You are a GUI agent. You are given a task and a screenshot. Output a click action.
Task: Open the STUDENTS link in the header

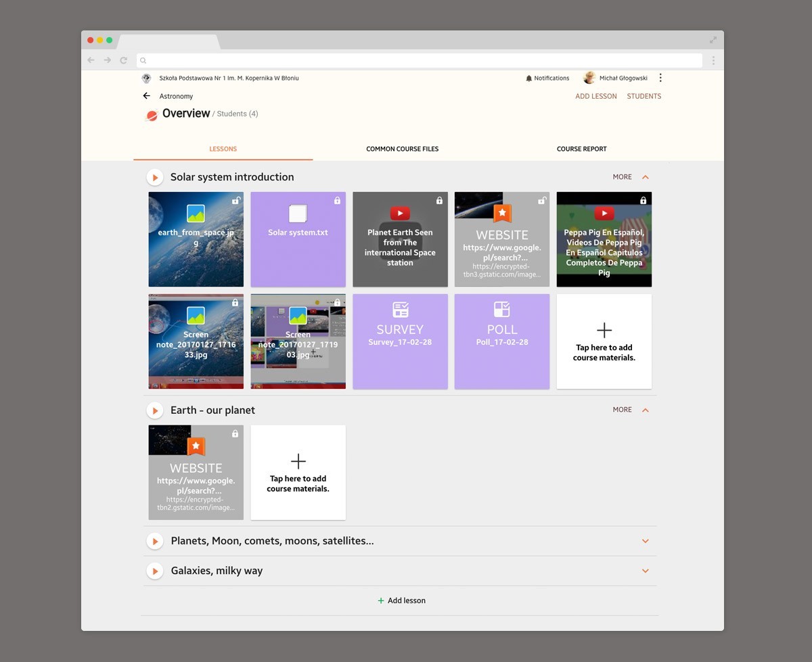click(x=644, y=96)
